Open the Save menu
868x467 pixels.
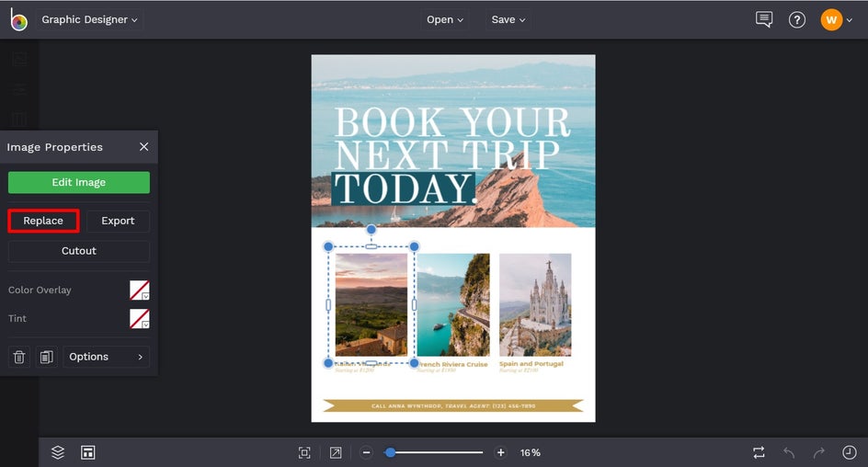[x=508, y=19]
